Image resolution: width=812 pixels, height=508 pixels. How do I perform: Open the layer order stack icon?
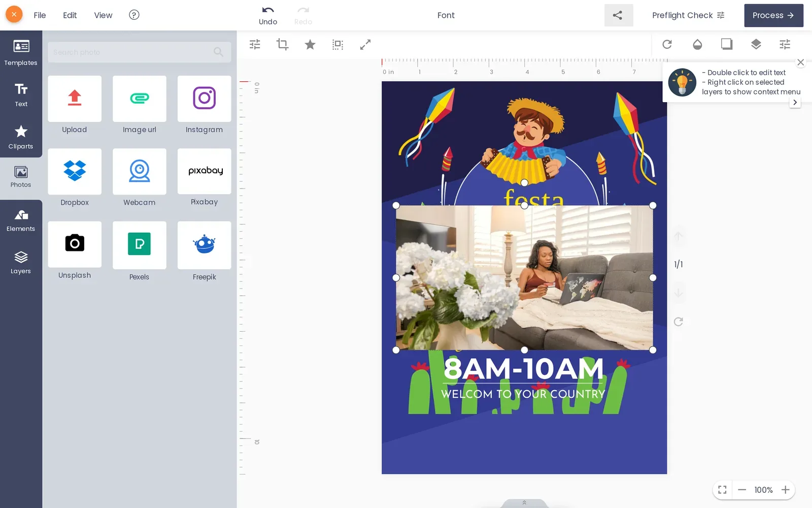[x=756, y=44]
